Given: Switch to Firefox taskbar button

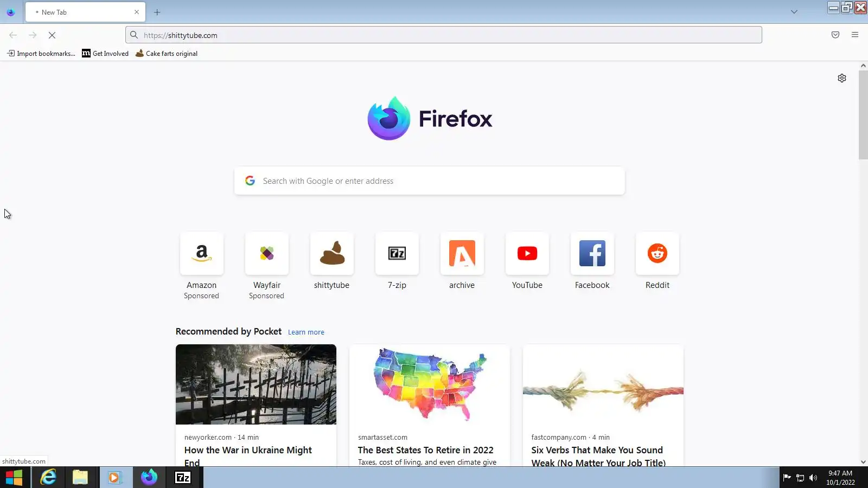Looking at the screenshot, I should [149, 478].
